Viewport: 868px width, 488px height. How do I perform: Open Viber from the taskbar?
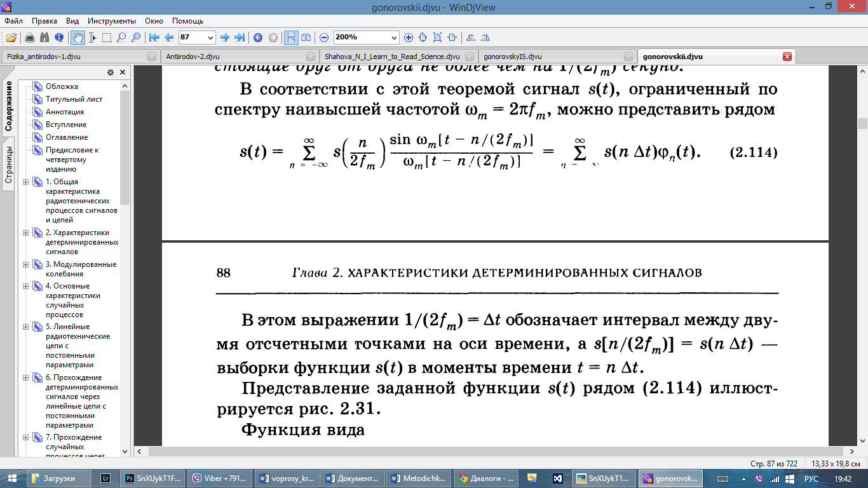[x=221, y=478]
